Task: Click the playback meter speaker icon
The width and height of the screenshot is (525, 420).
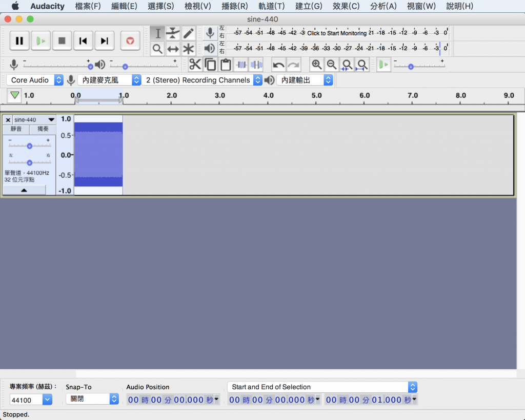Action: 210,49
